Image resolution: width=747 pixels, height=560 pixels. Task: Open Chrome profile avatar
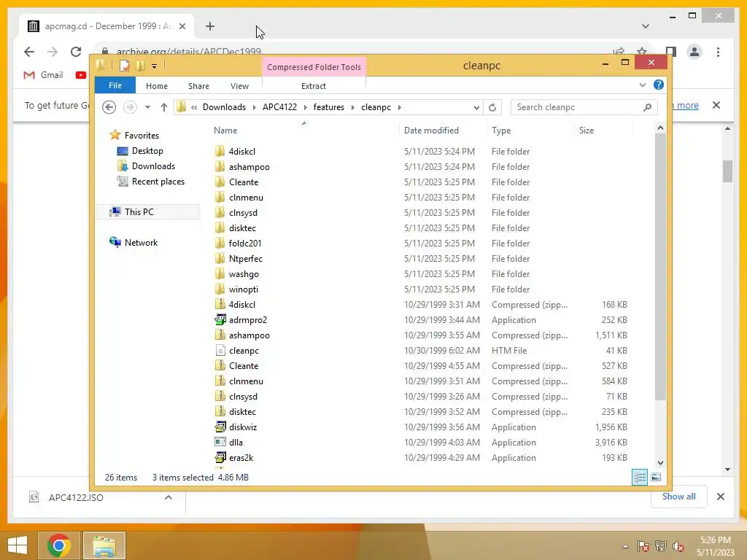(x=694, y=52)
